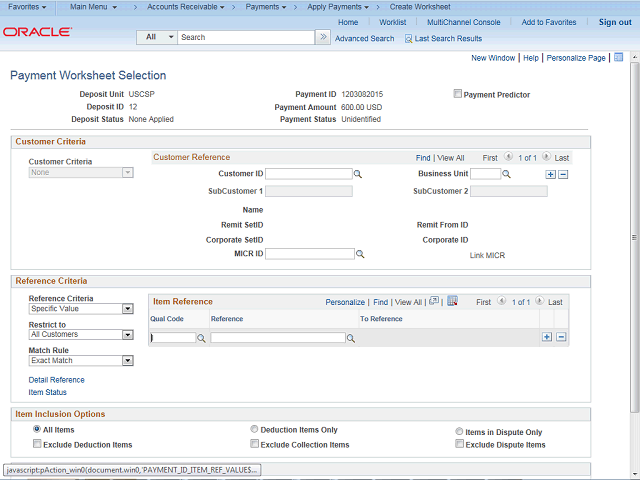Add a row in Customer Reference grid
640x480 pixels.
pyautogui.click(x=550, y=174)
